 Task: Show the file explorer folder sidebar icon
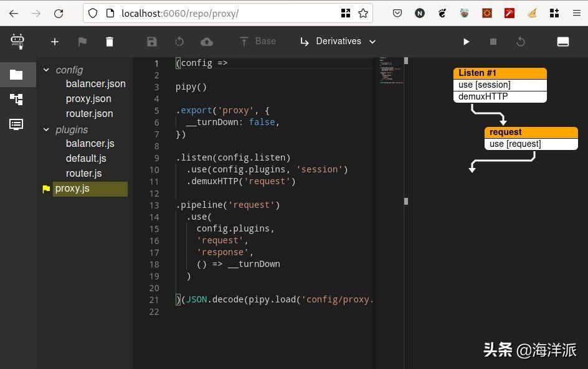16,75
